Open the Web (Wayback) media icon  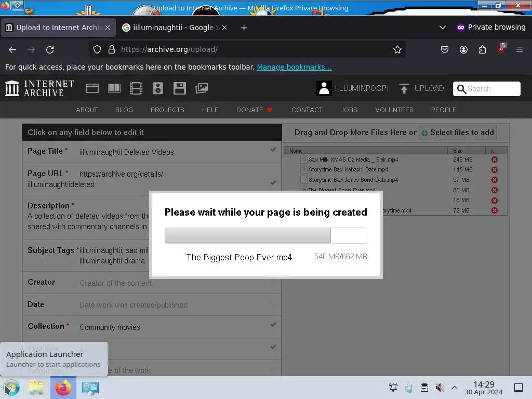[x=92, y=88]
